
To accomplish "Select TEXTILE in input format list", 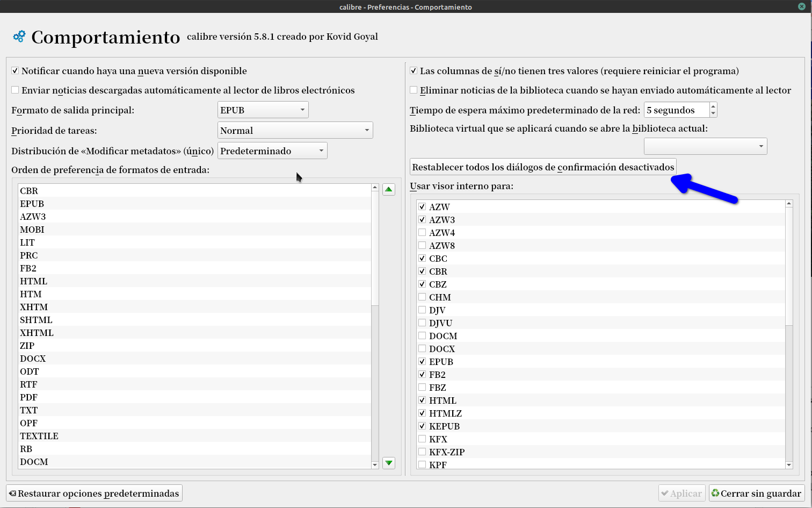I will pyautogui.click(x=194, y=436).
